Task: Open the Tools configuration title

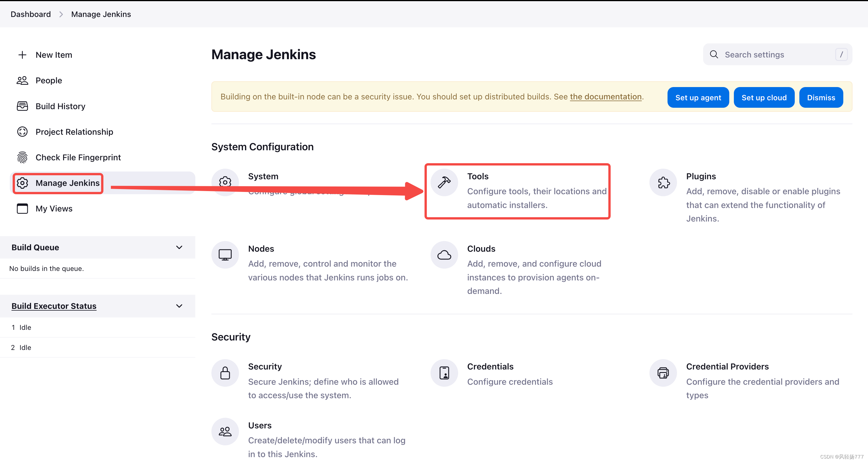Action: (x=478, y=176)
